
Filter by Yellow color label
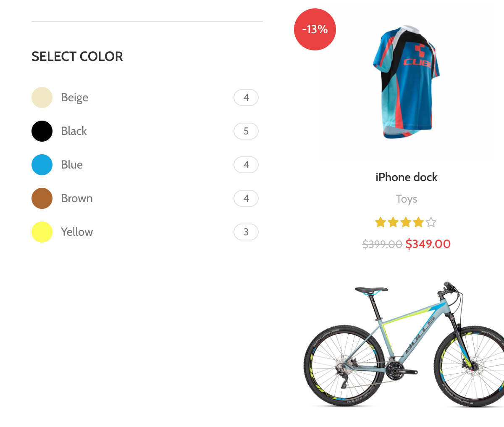(x=77, y=232)
